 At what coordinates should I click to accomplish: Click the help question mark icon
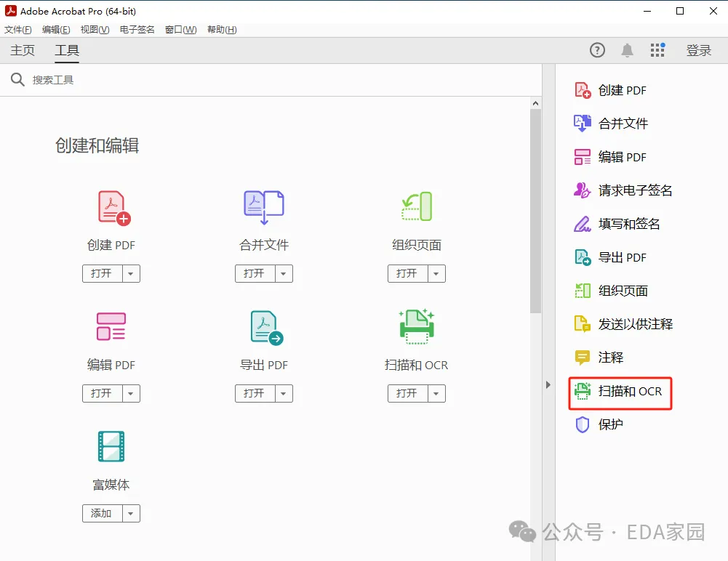[x=597, y=49]
